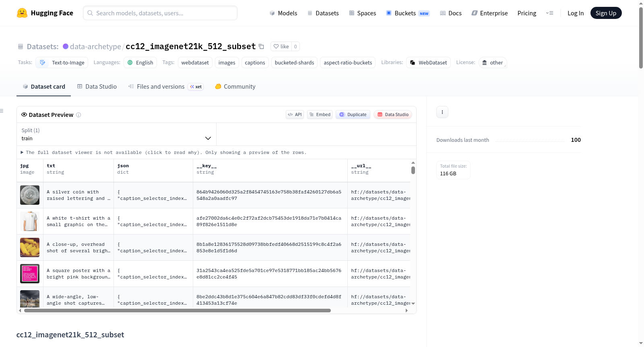Click the API button in preview header

(x=295, y=114)
